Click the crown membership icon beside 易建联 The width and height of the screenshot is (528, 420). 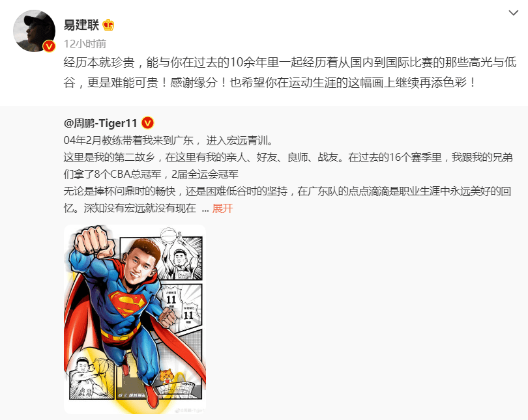108,25
